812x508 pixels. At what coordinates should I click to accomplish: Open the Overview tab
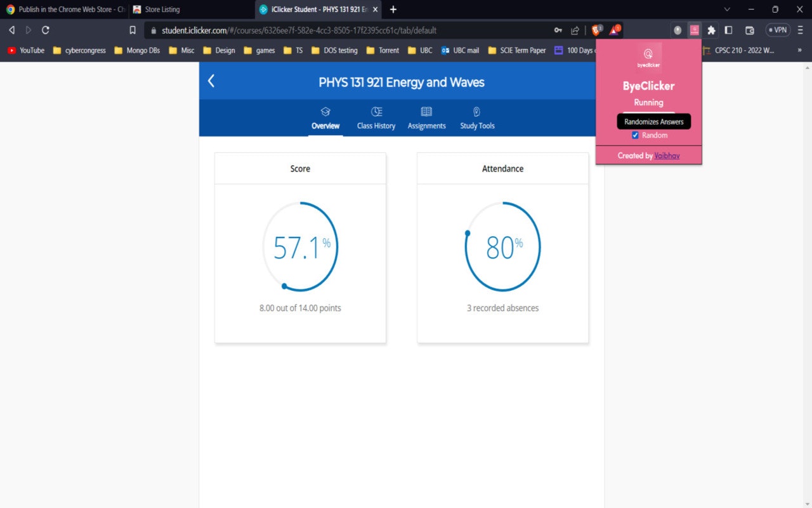pos(325,119)
